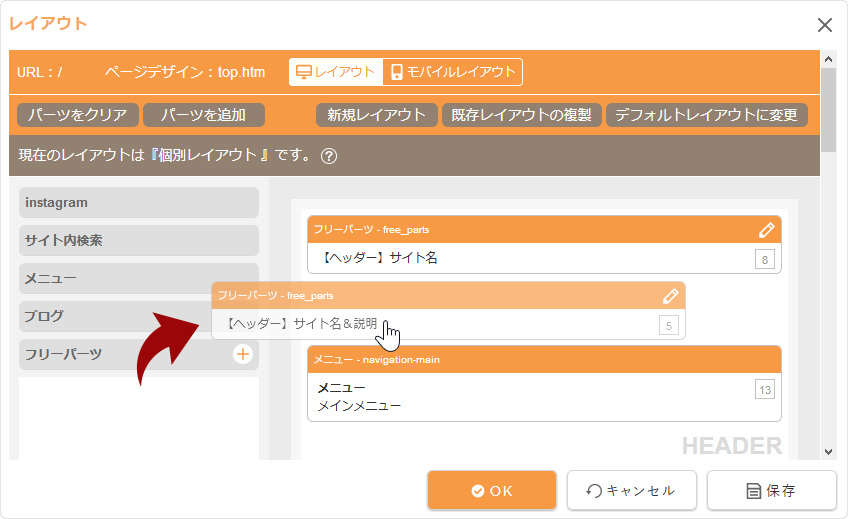Click the pencil edit icon on the サイト名 free parts
Screen dimensions: 848x519
767,230
